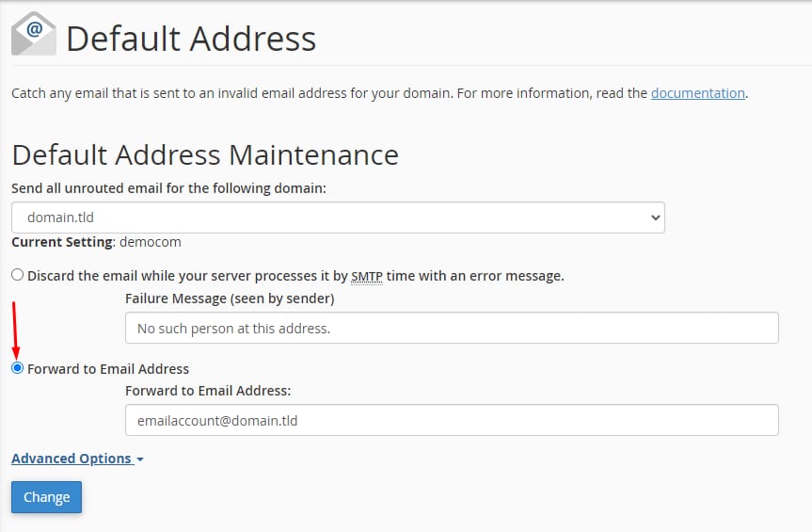Click the Default Address Maintenance heading

pos(205,154)
